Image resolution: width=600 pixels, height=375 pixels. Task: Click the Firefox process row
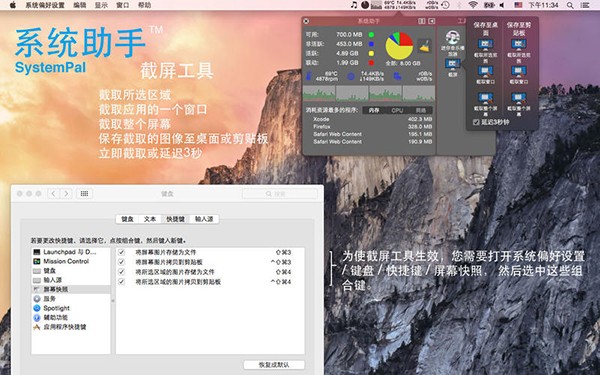(372, 126)
